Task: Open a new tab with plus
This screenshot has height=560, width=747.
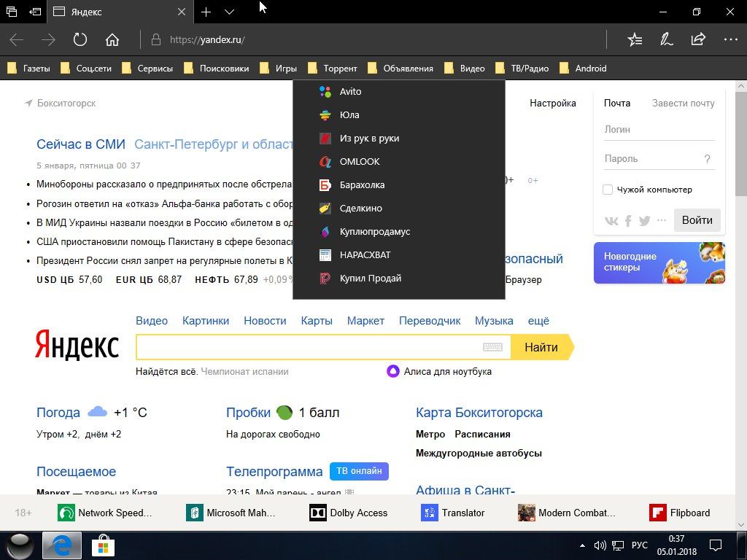Action: pos(206,12)
